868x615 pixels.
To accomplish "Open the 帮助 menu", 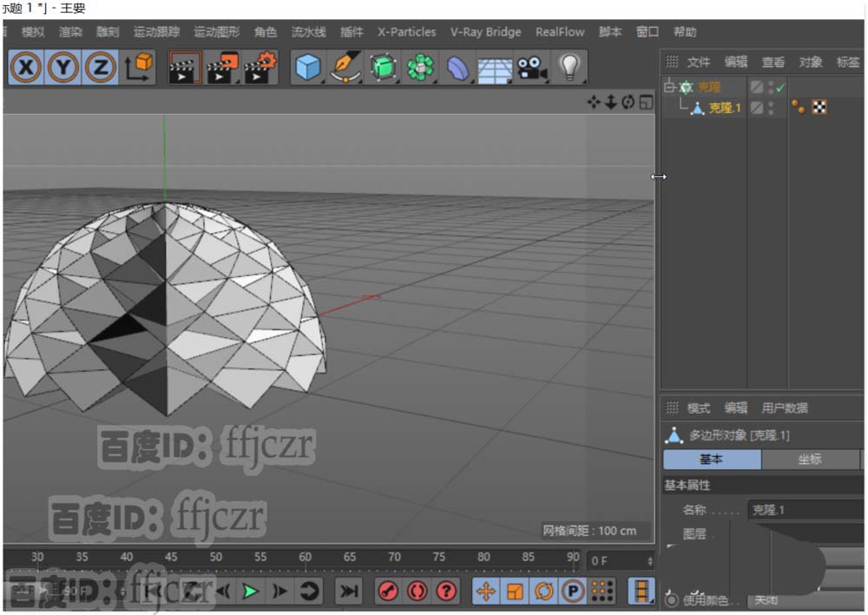I will click(x=685, y=32).
